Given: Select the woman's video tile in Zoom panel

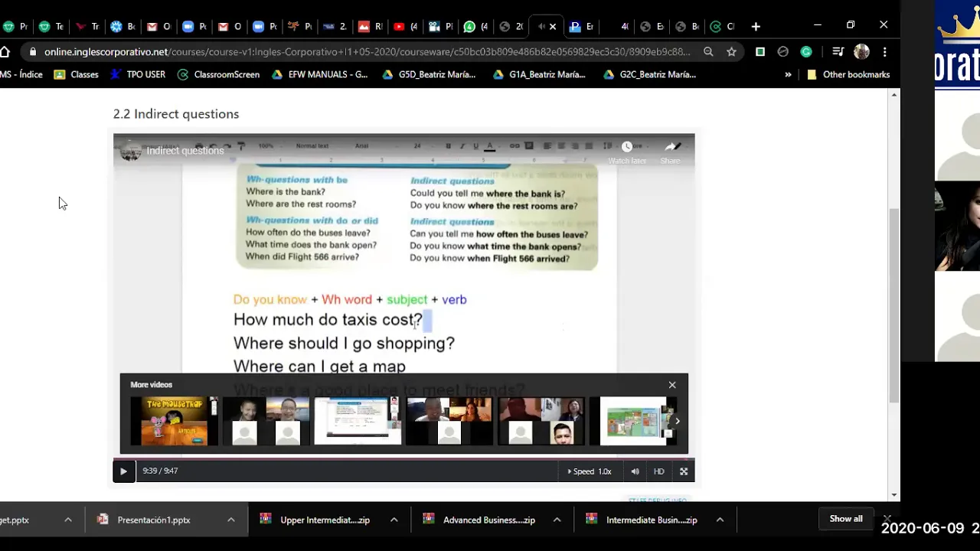Looking at the screenshot, I should (957, 226).
